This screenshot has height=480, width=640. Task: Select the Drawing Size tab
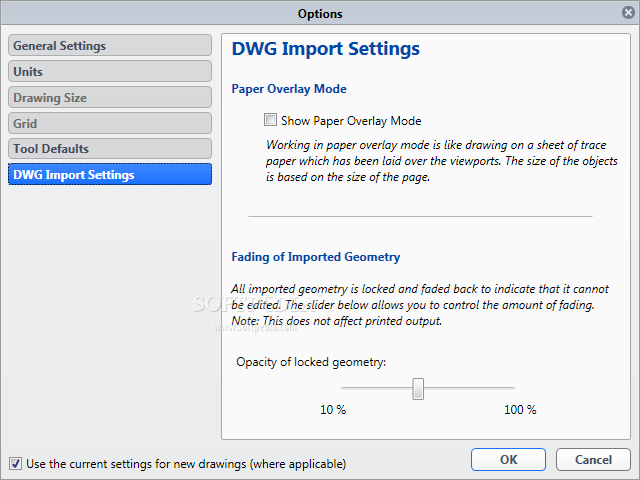pyautogui.click(x=110, y=98)
